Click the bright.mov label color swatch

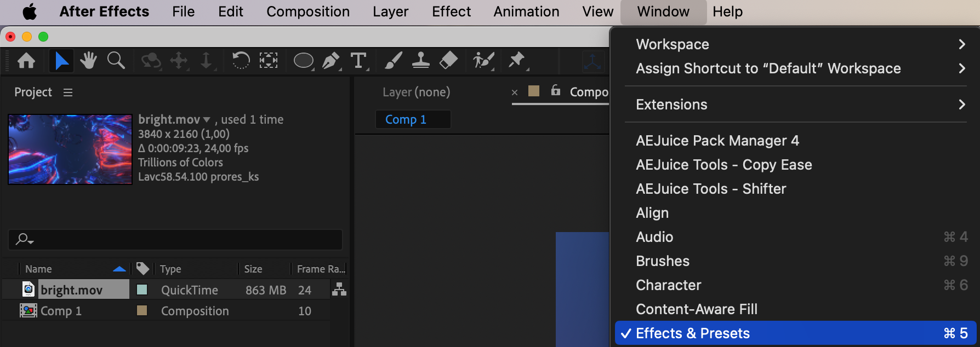pos(142,290)
